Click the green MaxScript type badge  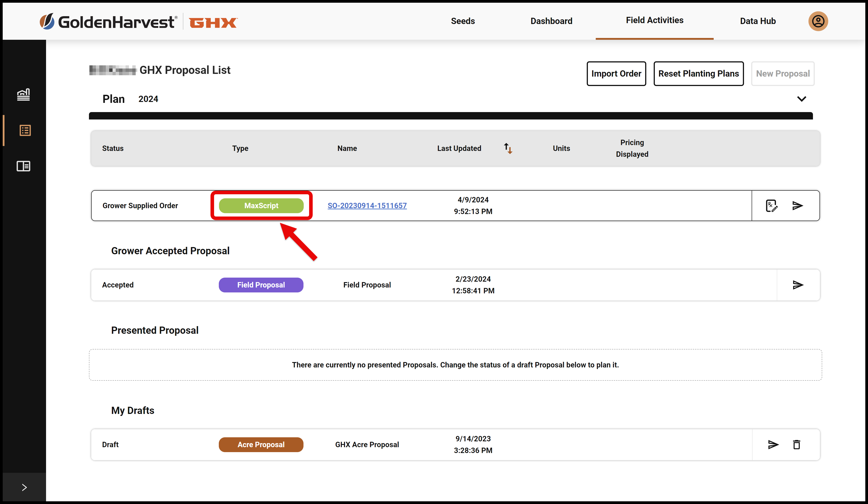pos(261,206)
